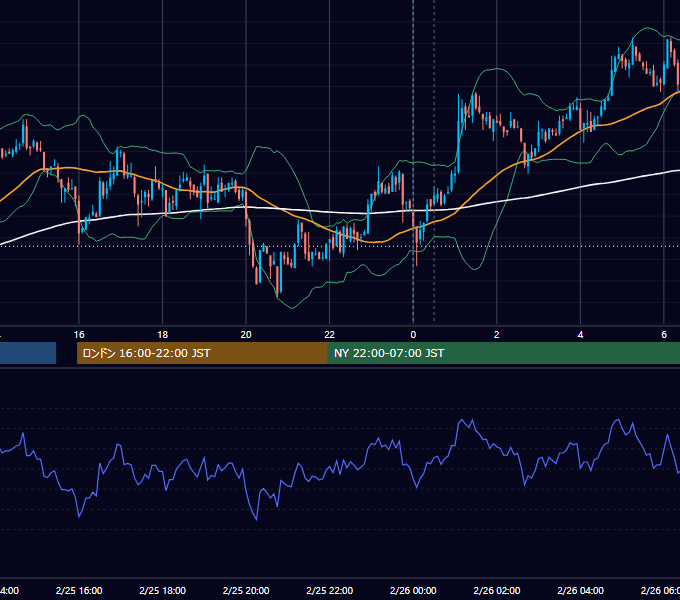Select the ロンドン 16:00-22:00 JST session bar
The height and width of the screenshot is (600, 680).
point(202,353)
